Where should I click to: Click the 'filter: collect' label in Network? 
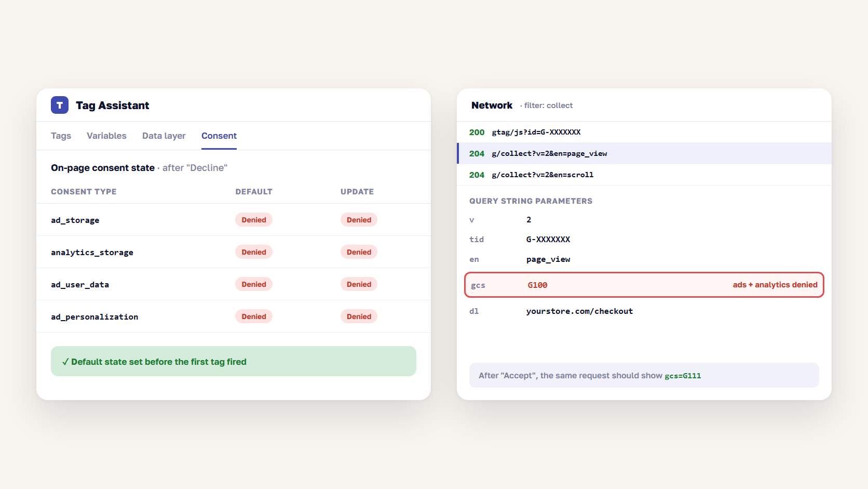coord(548,105)
